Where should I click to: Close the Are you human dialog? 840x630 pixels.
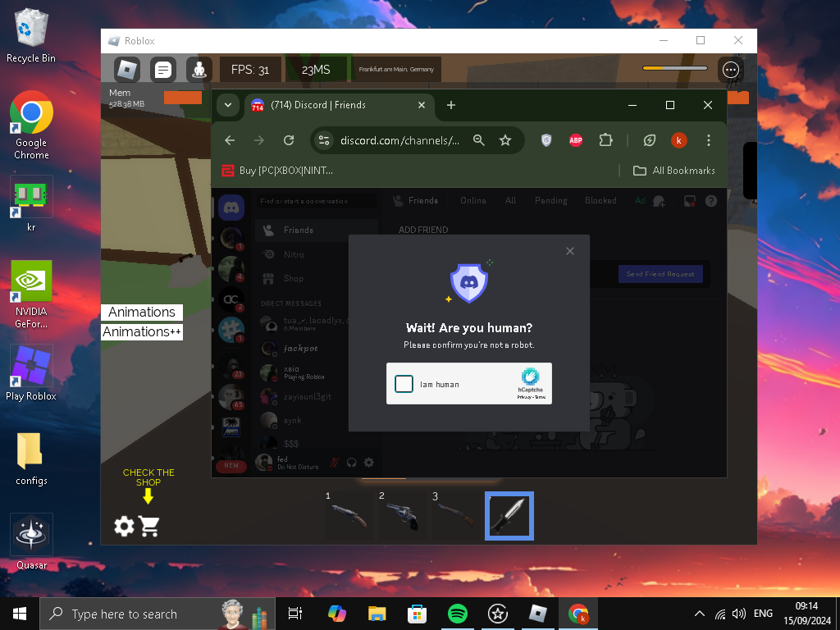(x=570, y=251)
